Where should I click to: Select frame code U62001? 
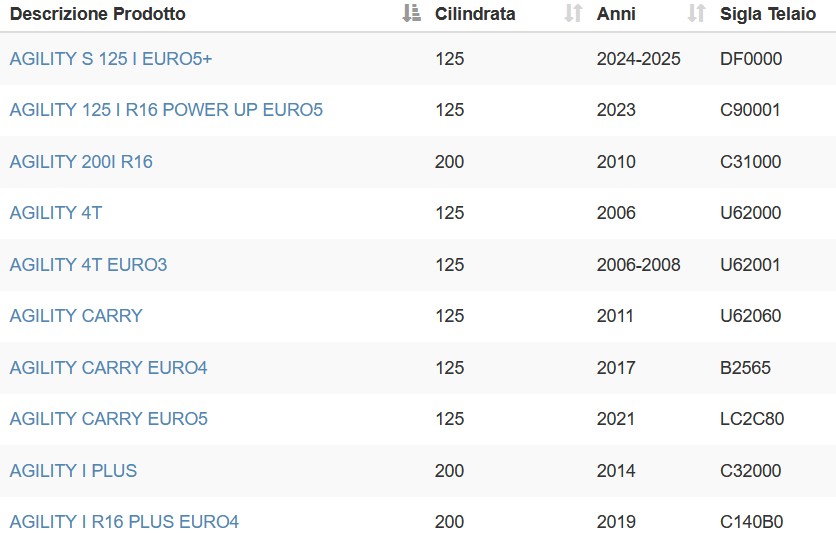(x=750, y=264)
